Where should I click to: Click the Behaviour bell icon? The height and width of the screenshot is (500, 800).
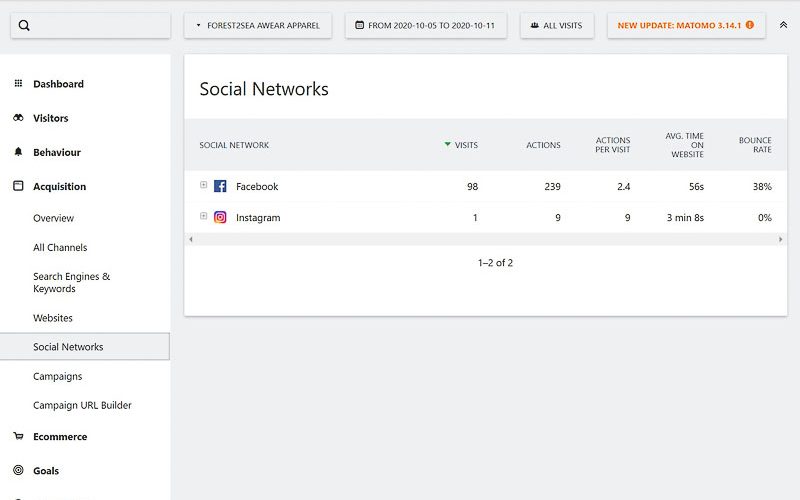(x=18, y=152)
